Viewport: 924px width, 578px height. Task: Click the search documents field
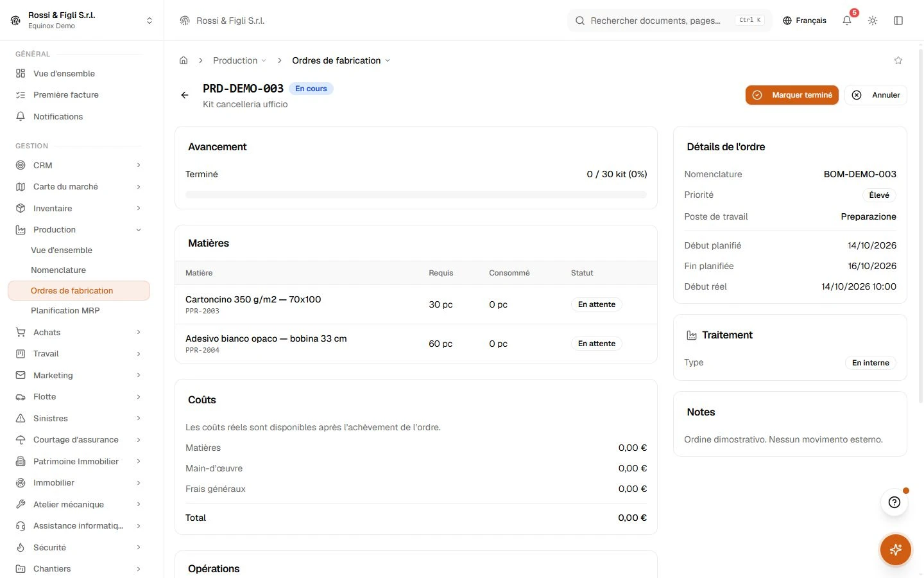tap(669, 21)
